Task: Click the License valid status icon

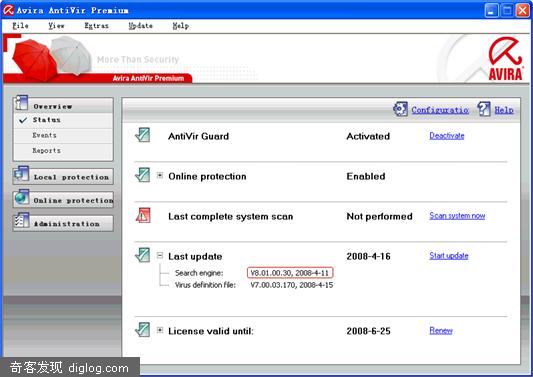Action: (x=142, y=330)
